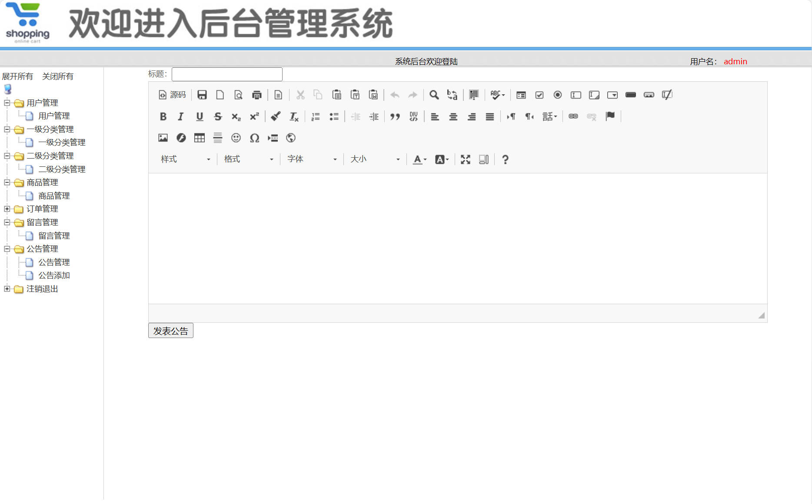Expand the 订单管理 tree node
Viewport: 812px width, 504px height.
tap(7, 209)
